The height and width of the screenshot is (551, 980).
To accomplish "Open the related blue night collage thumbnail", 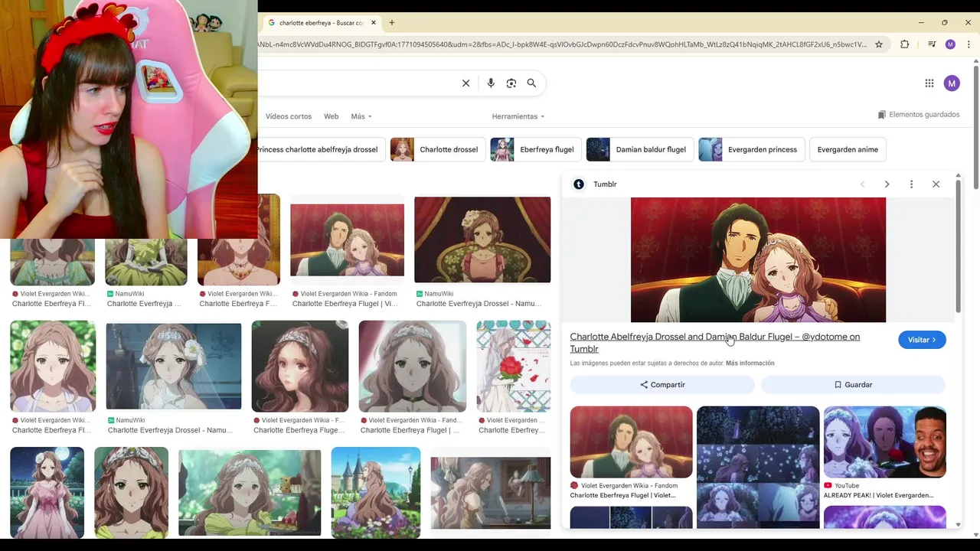I will pos(758,467).
